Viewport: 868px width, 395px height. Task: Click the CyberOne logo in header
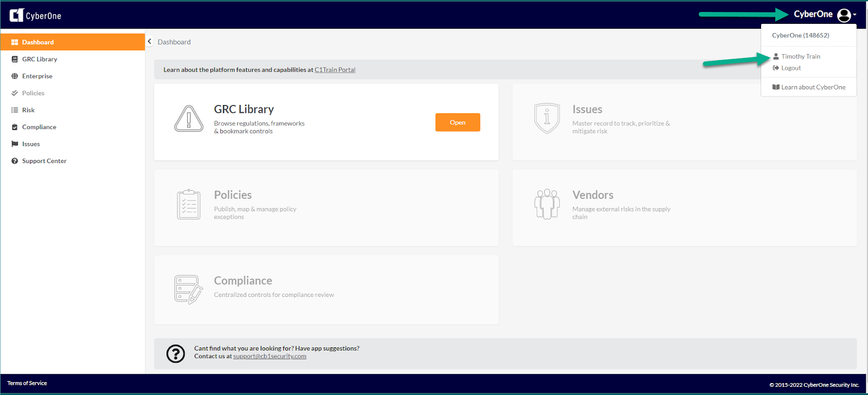coord(35,15)
